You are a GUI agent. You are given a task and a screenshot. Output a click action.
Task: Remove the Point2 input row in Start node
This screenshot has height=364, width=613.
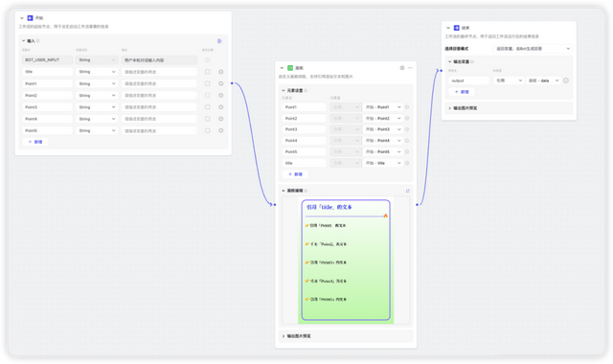pyautogui.click(x=221, y=96)
